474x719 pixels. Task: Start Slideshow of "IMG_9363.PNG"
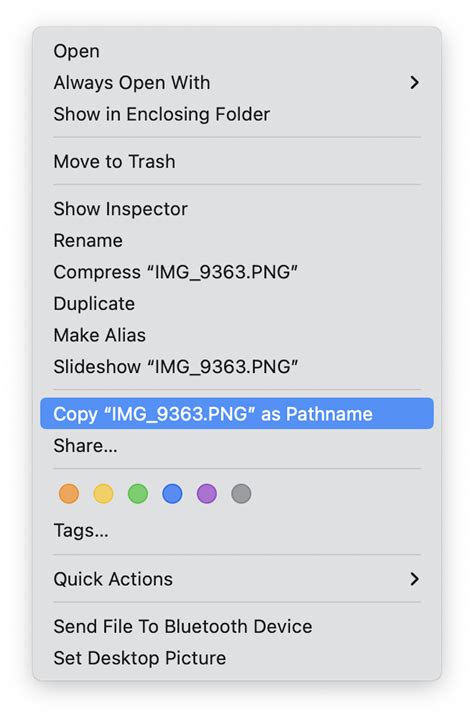point(237,366)
